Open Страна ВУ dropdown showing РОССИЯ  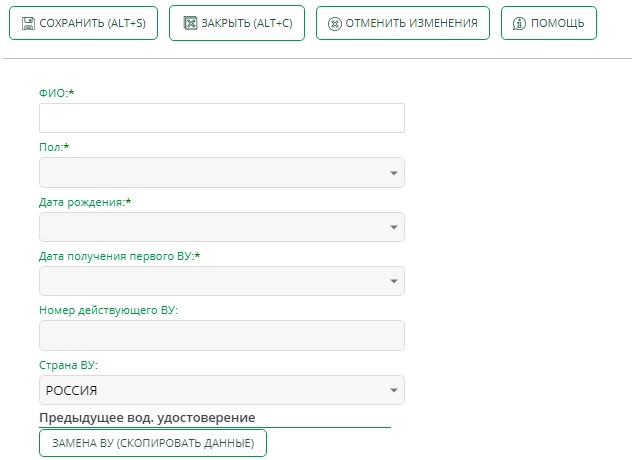222,390
